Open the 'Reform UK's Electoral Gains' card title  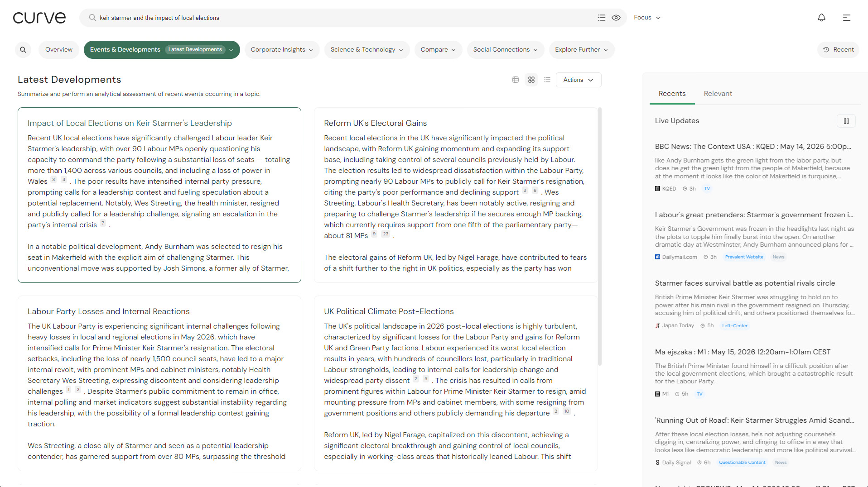[x=375, y=123]
